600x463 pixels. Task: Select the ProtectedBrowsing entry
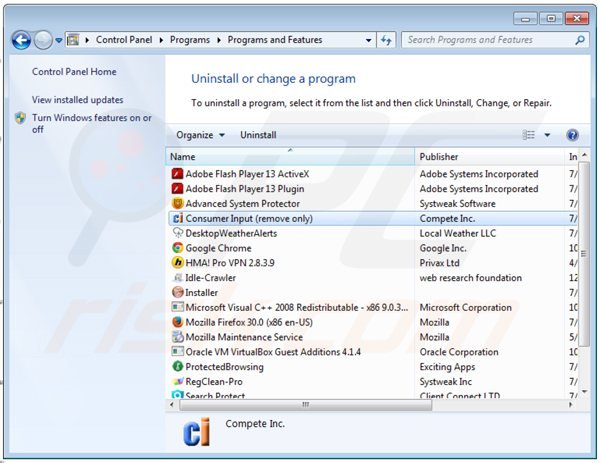click(373, 367)
